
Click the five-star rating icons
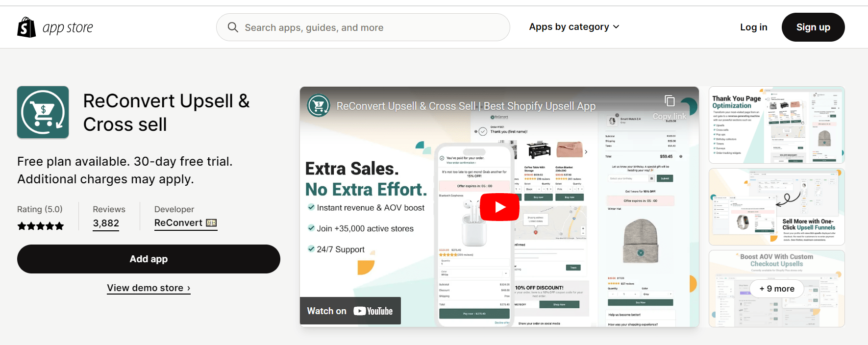point(41,226)
